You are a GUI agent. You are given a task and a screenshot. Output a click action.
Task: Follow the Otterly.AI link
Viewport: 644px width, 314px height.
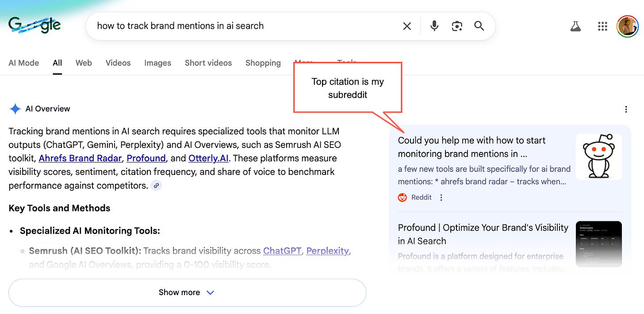point(208,158)
